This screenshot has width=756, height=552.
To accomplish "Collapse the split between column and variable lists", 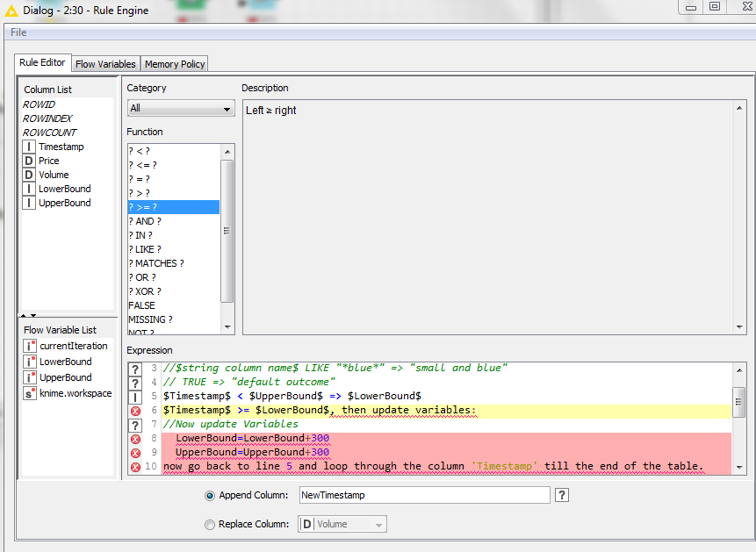I will click(24, 315).
